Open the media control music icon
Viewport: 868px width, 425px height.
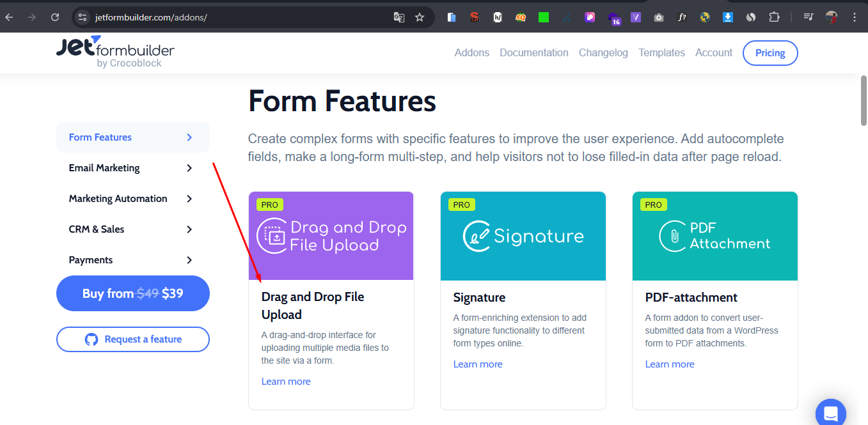[809, 17]
